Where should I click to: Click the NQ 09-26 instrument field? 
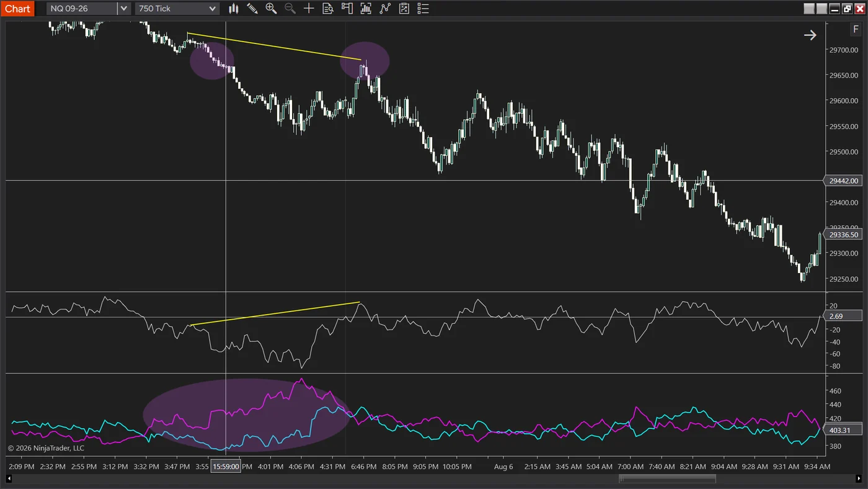[x=82, y=9]
